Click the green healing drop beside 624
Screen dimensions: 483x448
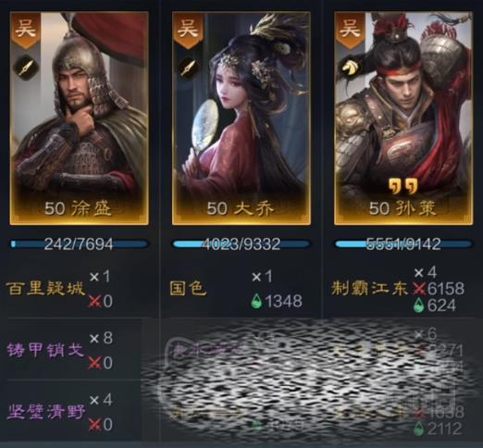[x=418, y=305]
